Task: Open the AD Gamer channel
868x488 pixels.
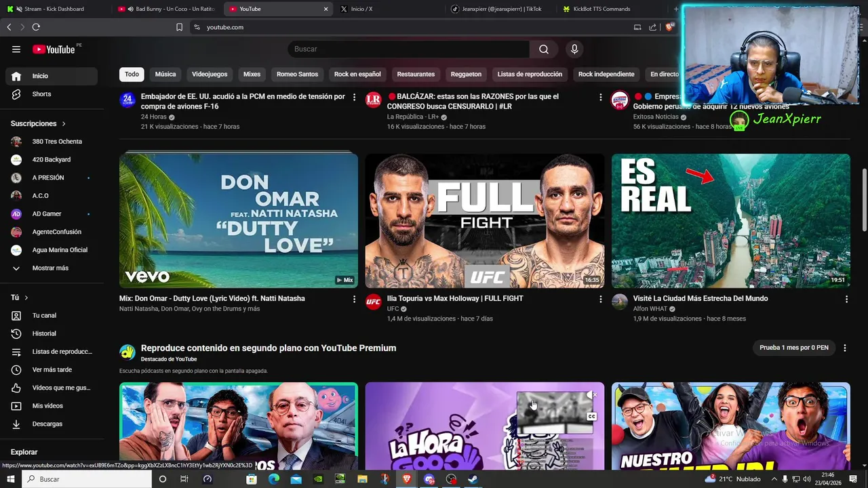Action: click(x=52, y=214)
